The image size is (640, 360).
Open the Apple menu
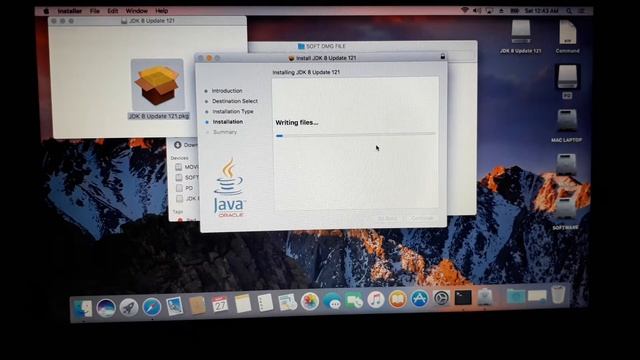46,11
